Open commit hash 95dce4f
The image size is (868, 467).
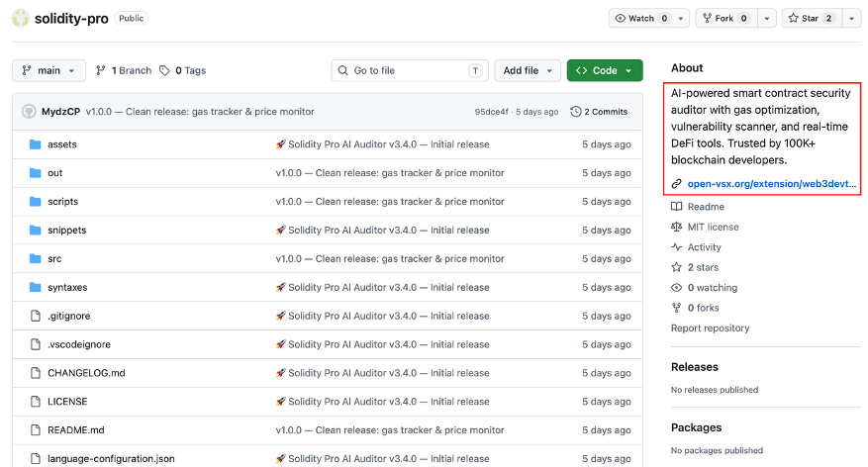[x=491, y=112]
